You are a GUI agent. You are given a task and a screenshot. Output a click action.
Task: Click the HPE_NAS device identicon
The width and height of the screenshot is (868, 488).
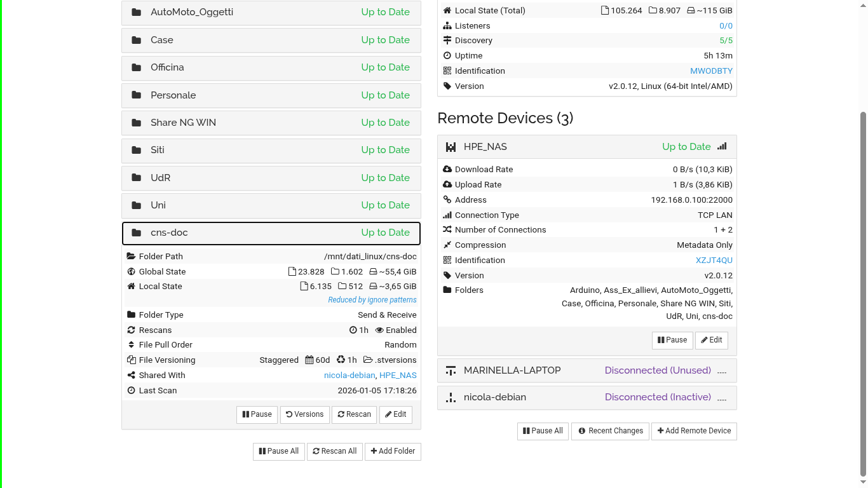[x=451, y=147]
